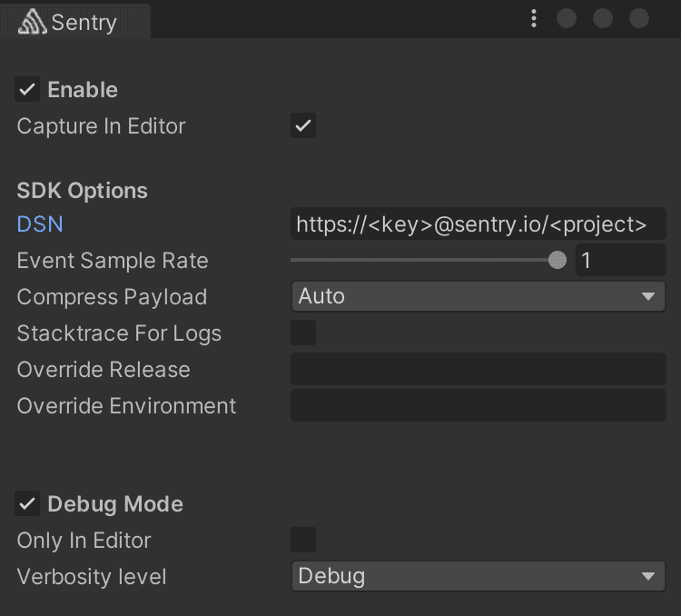Screen dimensions: 681x616
Task: Turn off the Debug Mode checkbox
Action: tap(28, 504)
